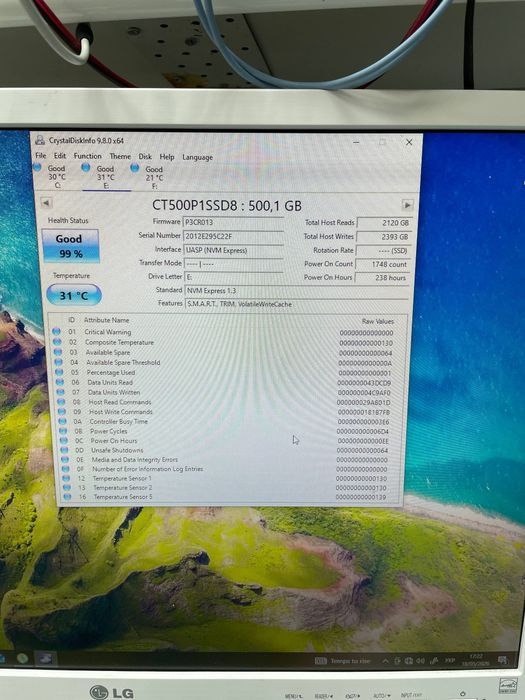Click status icon of Power On Hours attribute row
The image size is (525, 700).
64,440
